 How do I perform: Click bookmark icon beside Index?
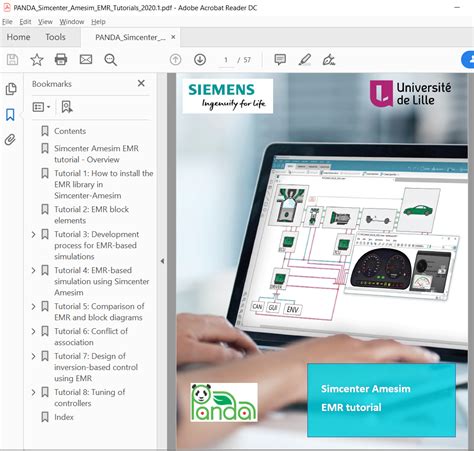45,417
